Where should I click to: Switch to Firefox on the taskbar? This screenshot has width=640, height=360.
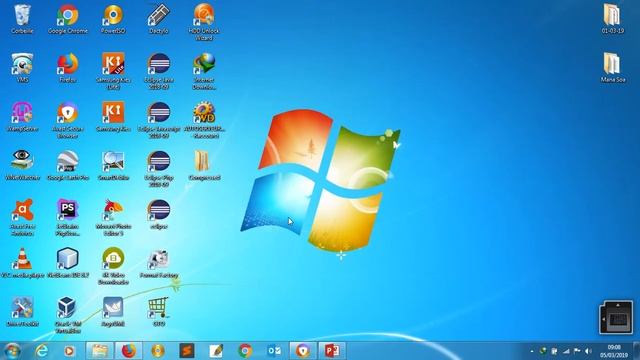pos(129,351)
